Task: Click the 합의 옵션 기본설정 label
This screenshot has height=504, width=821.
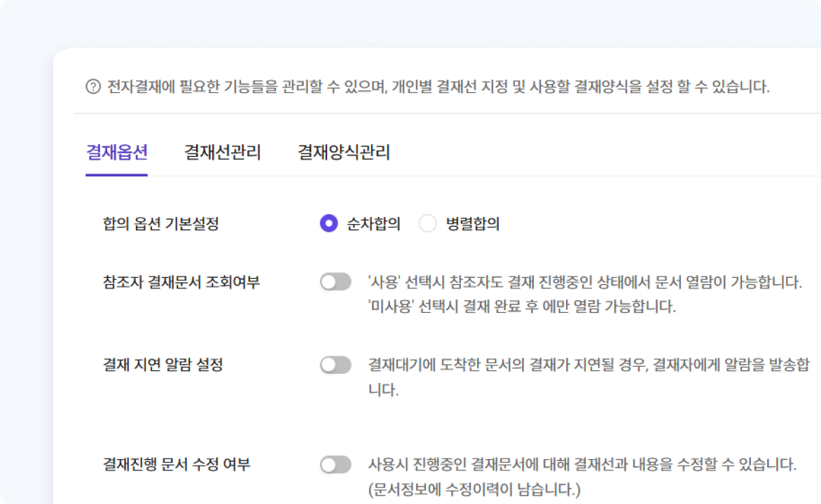Action: [x=160, y=224]
